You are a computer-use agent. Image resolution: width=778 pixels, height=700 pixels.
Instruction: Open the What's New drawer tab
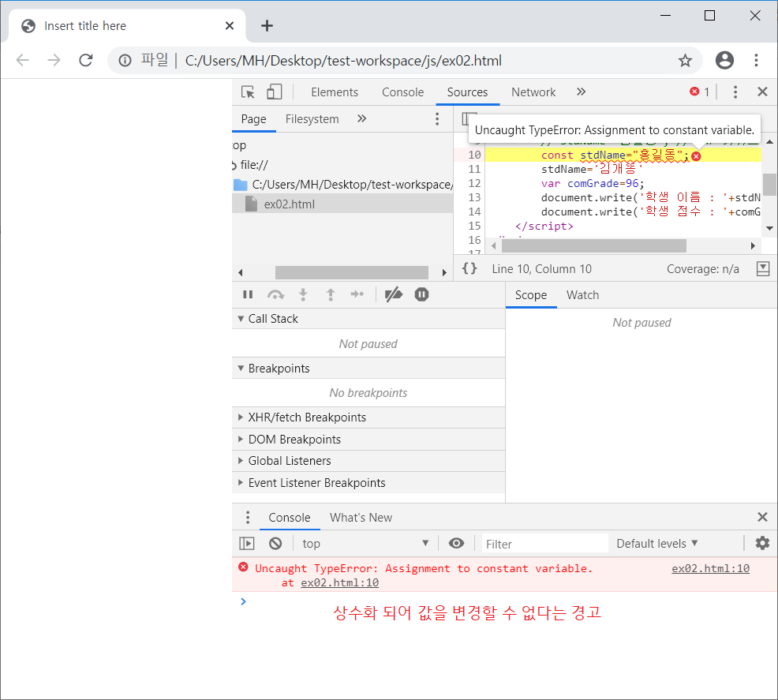coord(361,518)
